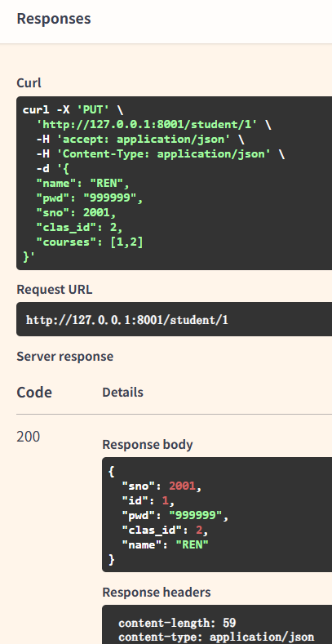Click the Response body label

[148, 444]
